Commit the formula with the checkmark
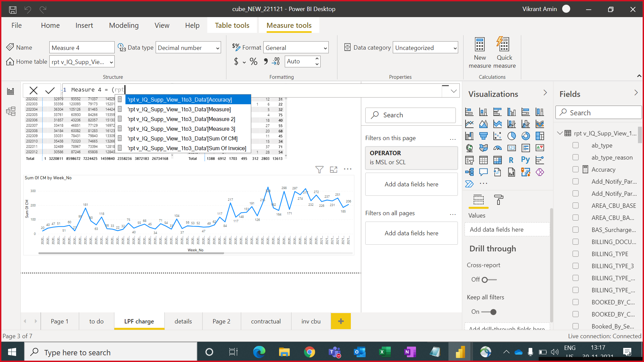644x362 pixels. click(50, 90)
